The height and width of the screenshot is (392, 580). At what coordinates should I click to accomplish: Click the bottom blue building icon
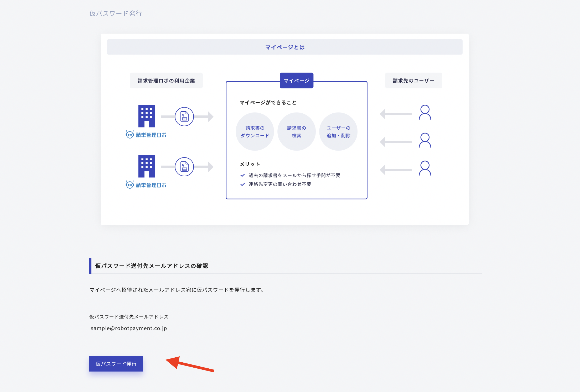coord(147,166)
